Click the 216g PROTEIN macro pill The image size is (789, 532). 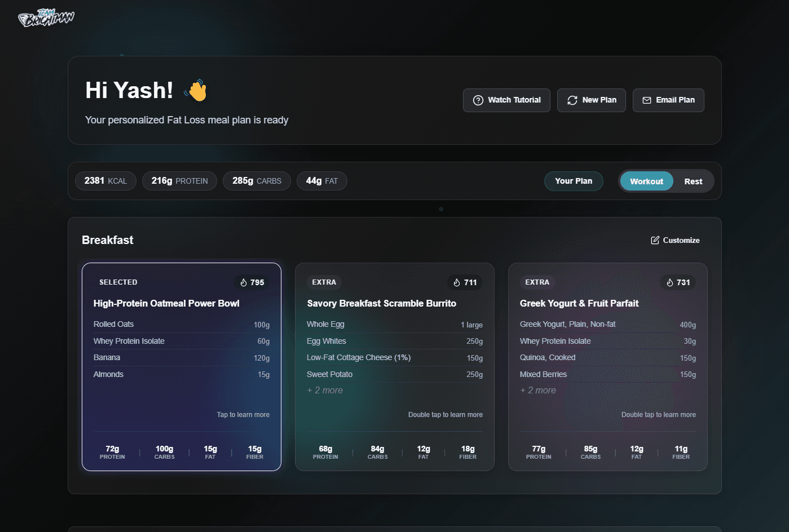[x=179, y=181]
